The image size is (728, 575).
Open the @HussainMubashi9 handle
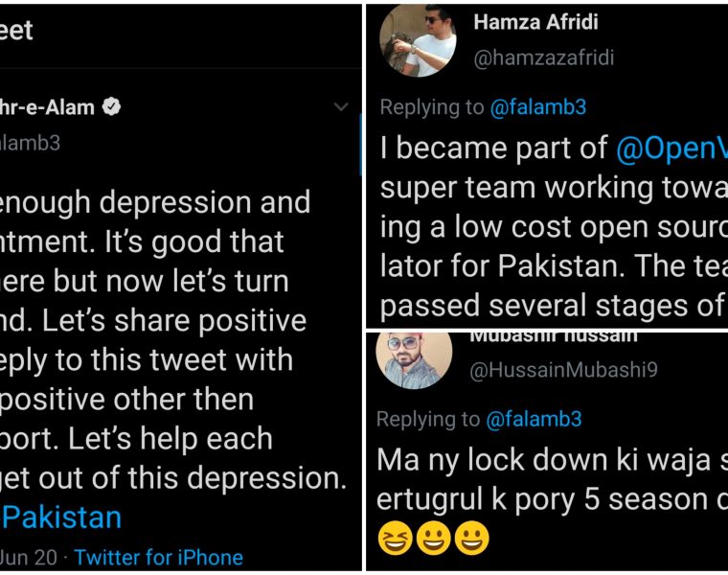[x=563, y=371]
